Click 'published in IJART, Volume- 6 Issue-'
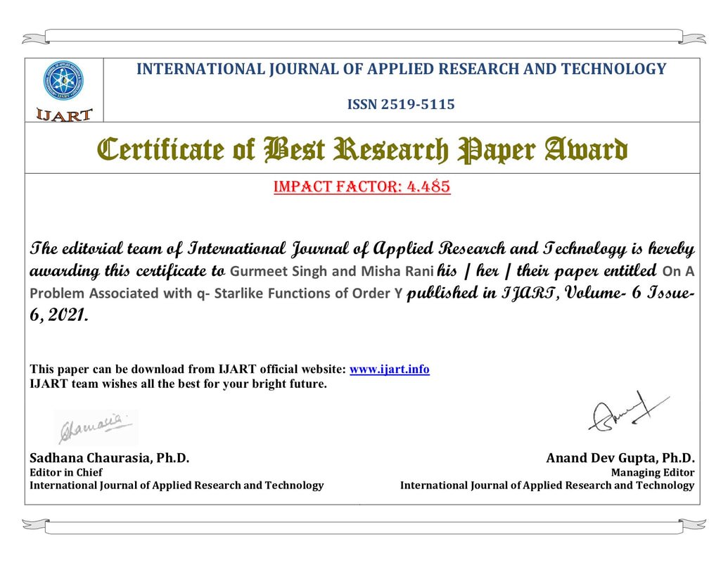 [x=551, y=293]
